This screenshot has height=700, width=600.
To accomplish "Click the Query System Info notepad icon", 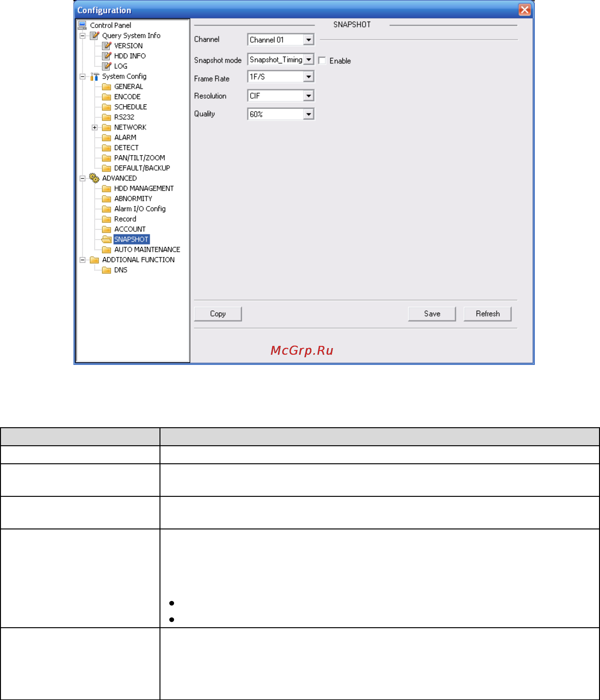I will (95, 35).
